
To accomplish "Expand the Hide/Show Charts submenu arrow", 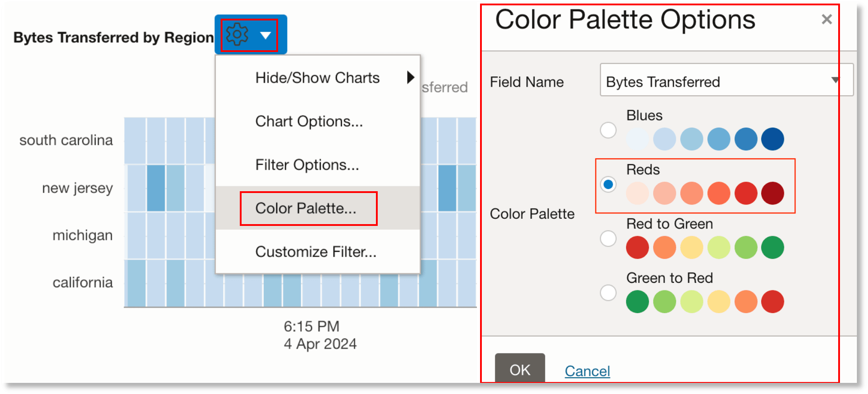I will coord(410,77).
